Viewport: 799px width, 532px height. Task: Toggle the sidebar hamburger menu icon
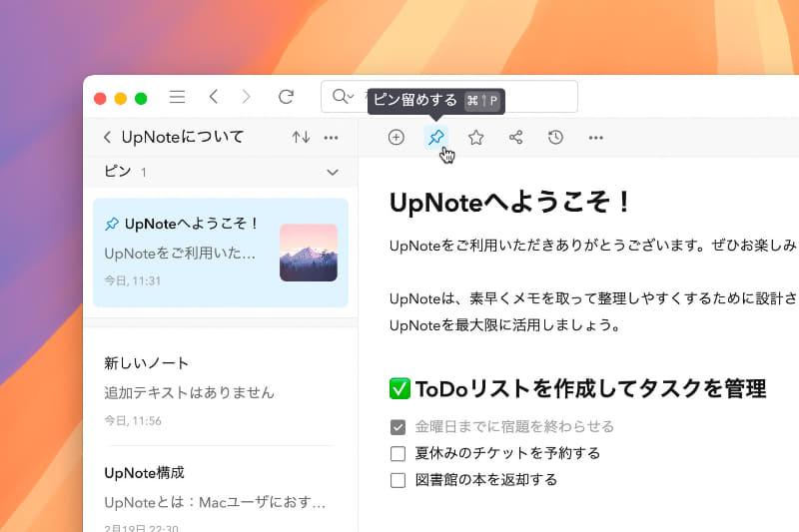tap(177, 97)
